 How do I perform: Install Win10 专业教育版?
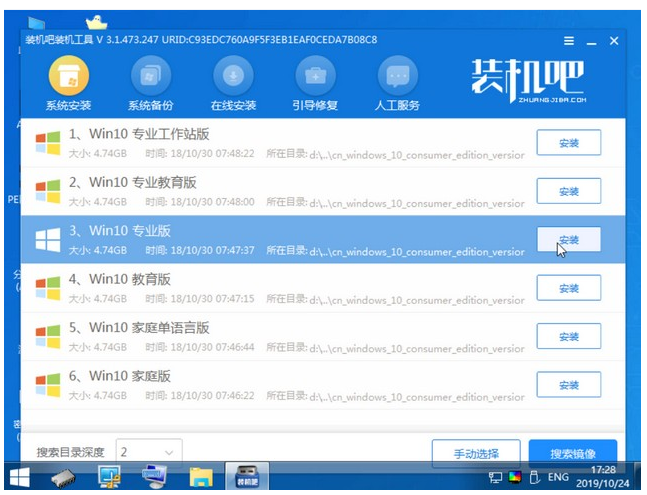coord(568,191)
